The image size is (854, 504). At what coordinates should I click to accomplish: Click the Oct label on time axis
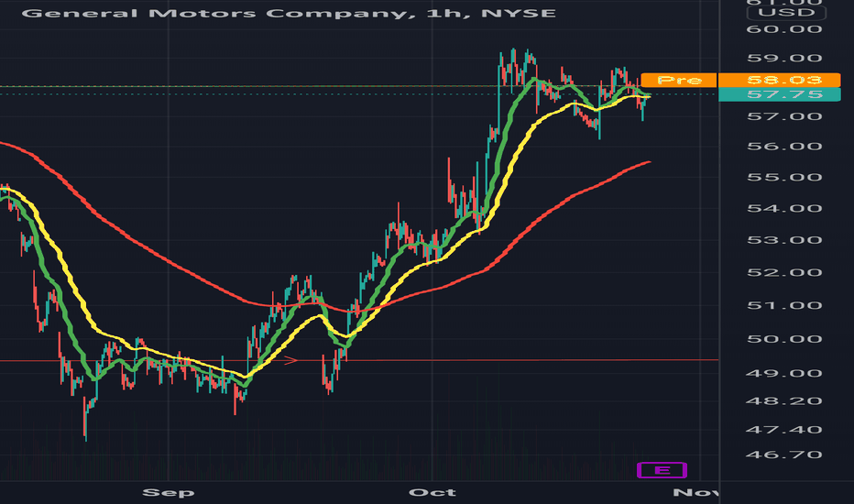(x=432, y=493)
